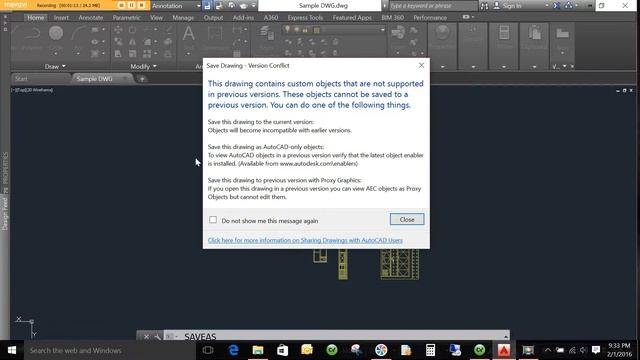The image size is (640, 360).
Task: Open the Express Tools ribbon tab
Action: 305,18
